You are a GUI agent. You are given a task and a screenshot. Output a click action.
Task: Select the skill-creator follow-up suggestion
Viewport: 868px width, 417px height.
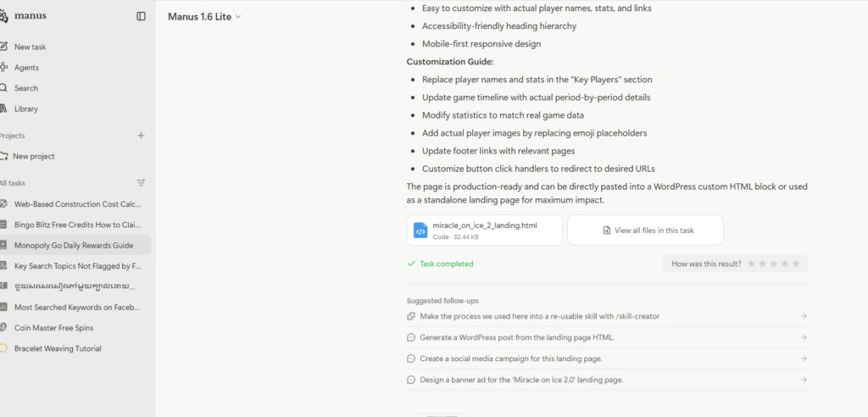point(539,316)
